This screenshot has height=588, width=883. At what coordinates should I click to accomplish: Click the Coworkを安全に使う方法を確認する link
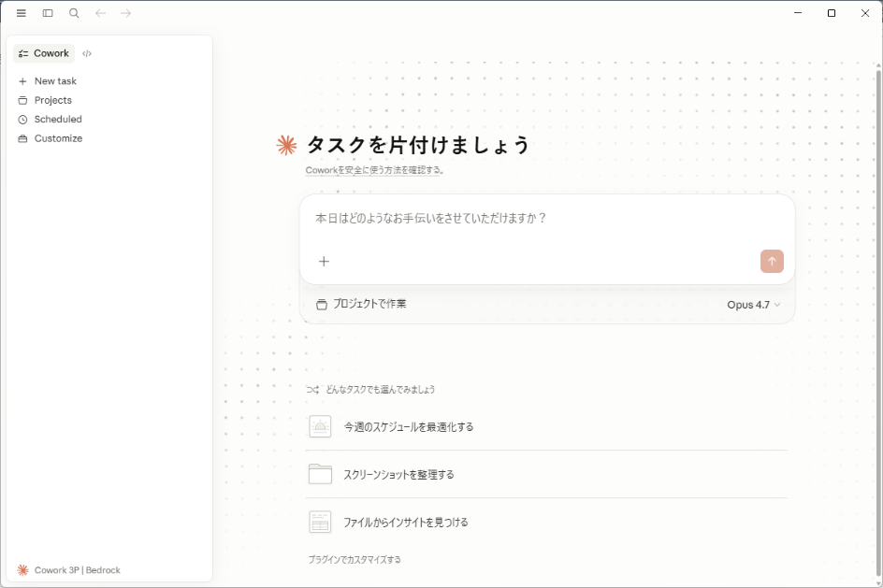[374, 170]
